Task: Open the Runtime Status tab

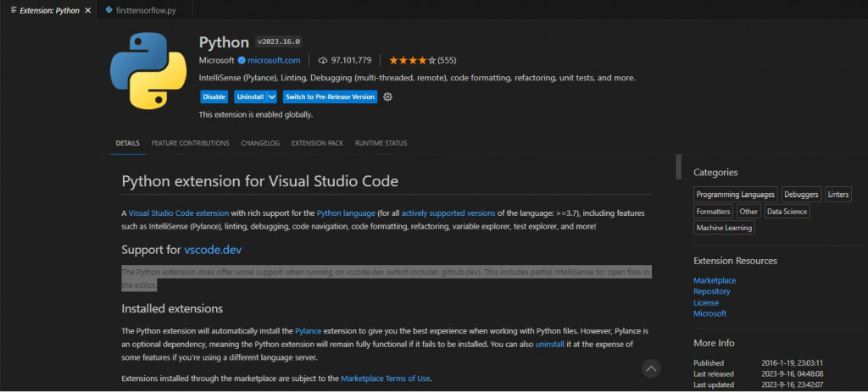Action: [x=381, y=143]
